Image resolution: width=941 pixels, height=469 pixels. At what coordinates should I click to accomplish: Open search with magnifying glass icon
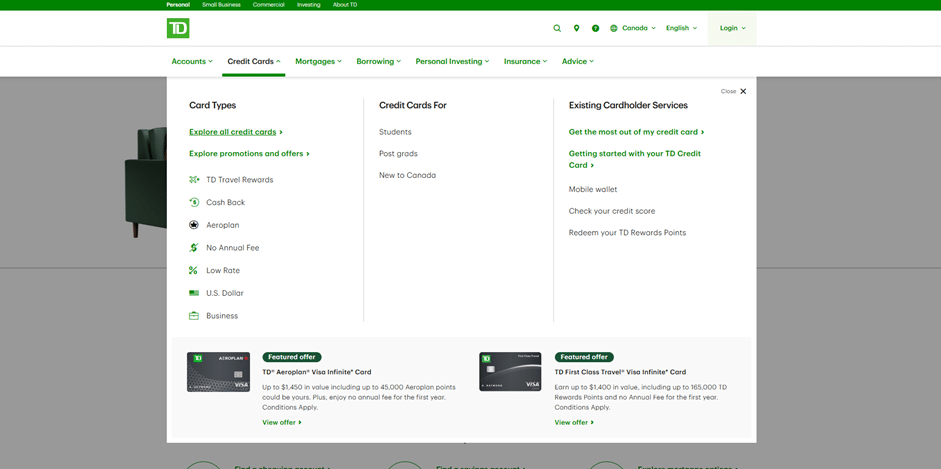coord(557,28)
